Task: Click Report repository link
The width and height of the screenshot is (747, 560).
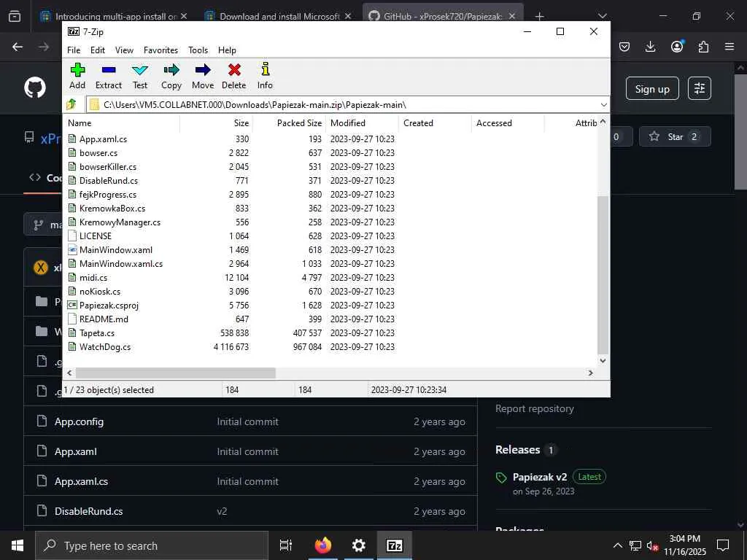Action: 535,408
